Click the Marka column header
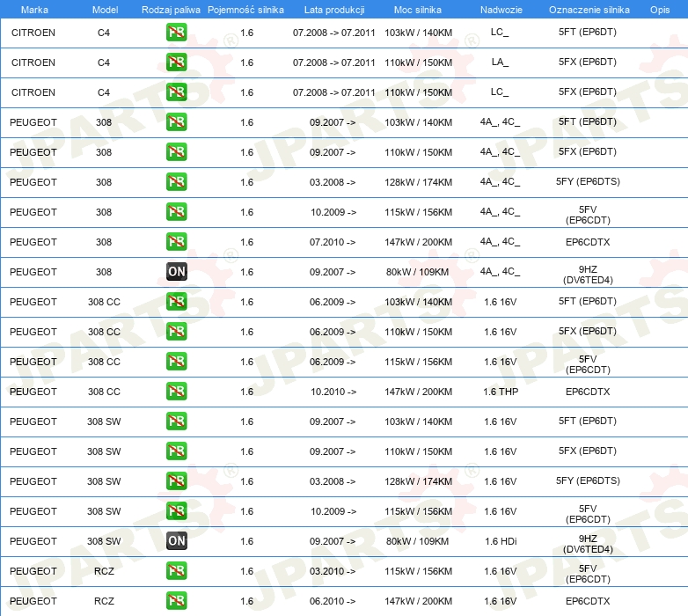The image size is (688, 616). [33, 9]
